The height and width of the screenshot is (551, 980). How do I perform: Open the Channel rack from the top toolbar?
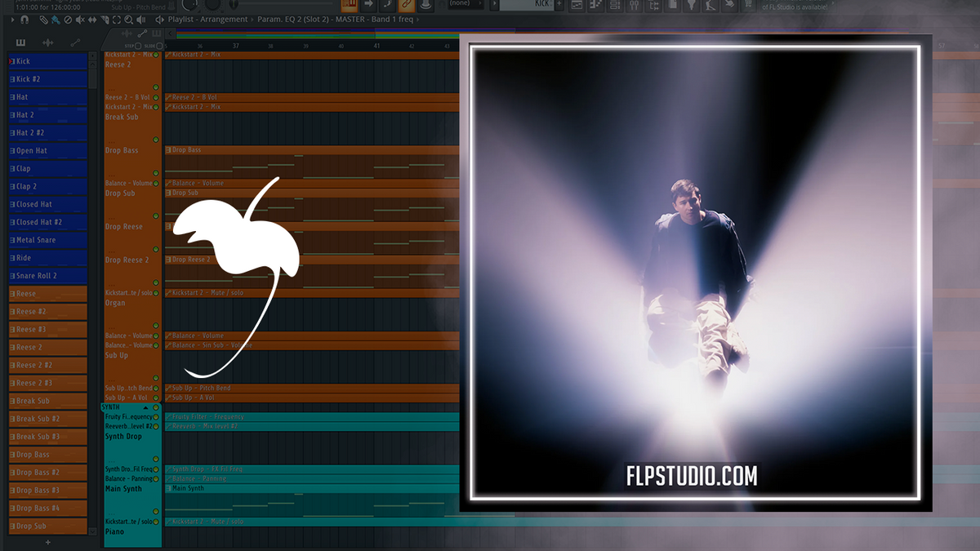(x=615, y=5)
